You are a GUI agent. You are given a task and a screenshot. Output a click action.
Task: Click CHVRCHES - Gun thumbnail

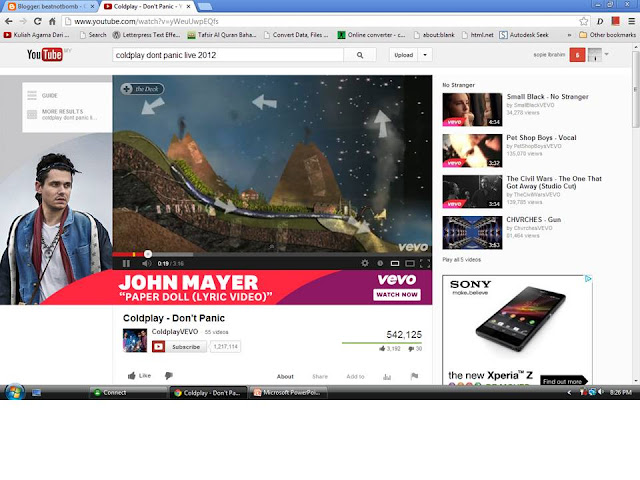[472, 233]
